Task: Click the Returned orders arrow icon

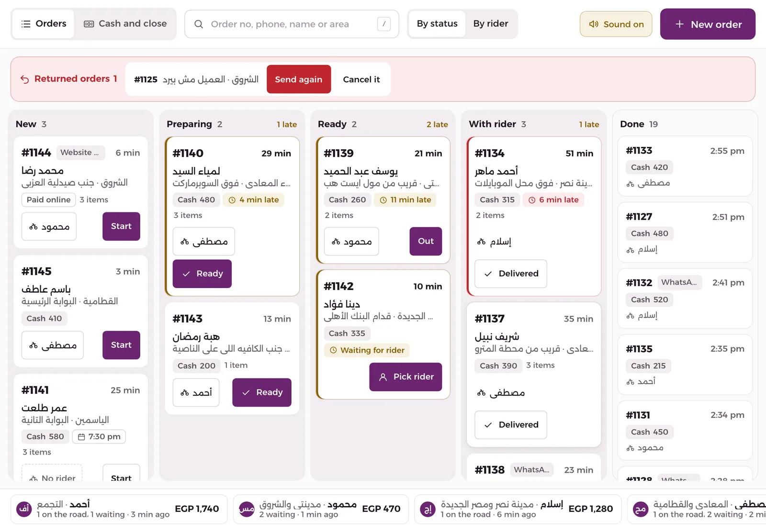Action: click(25, 79)
